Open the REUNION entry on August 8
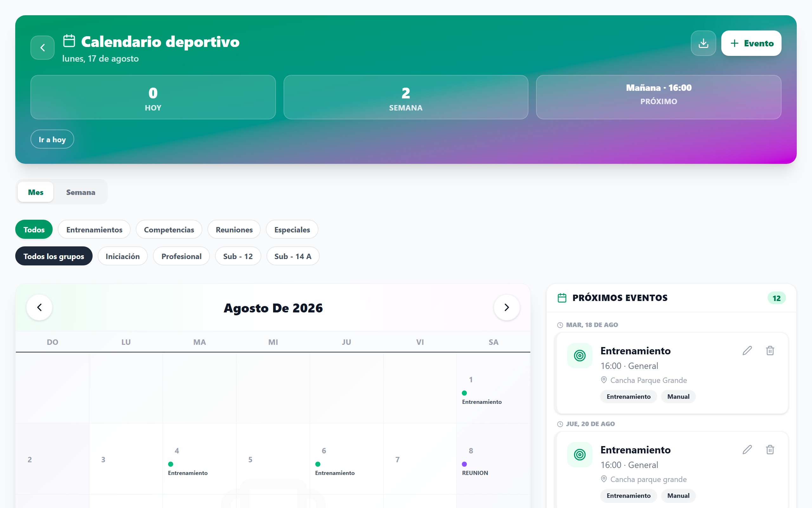The image size is (812, 508). [x=475, y=473]
